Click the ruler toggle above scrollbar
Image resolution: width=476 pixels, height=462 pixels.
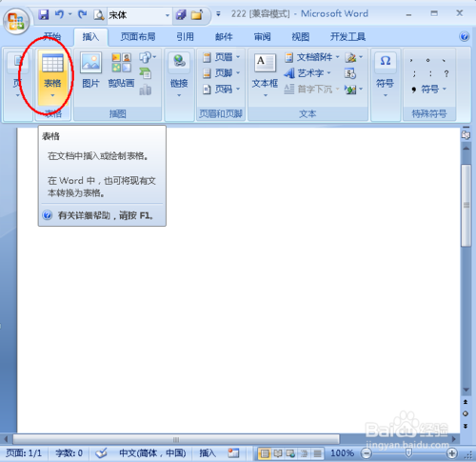[x=466, y=134]
